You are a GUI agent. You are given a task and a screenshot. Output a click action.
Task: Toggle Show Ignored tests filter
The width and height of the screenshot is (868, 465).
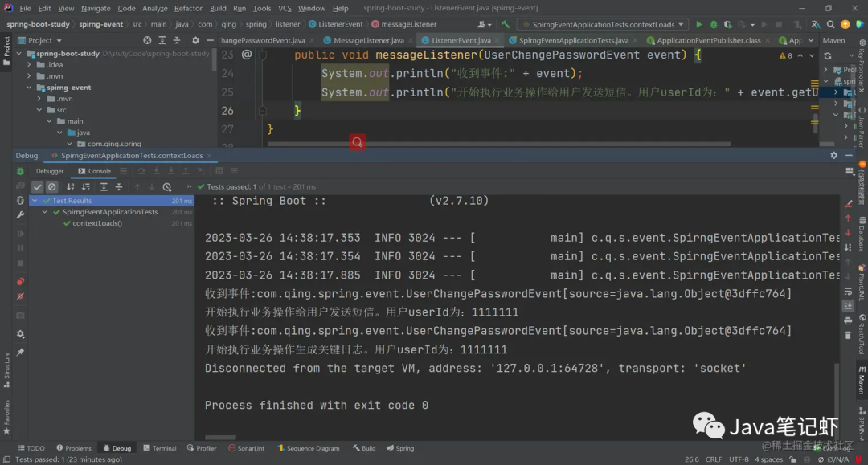click(51, 186)
